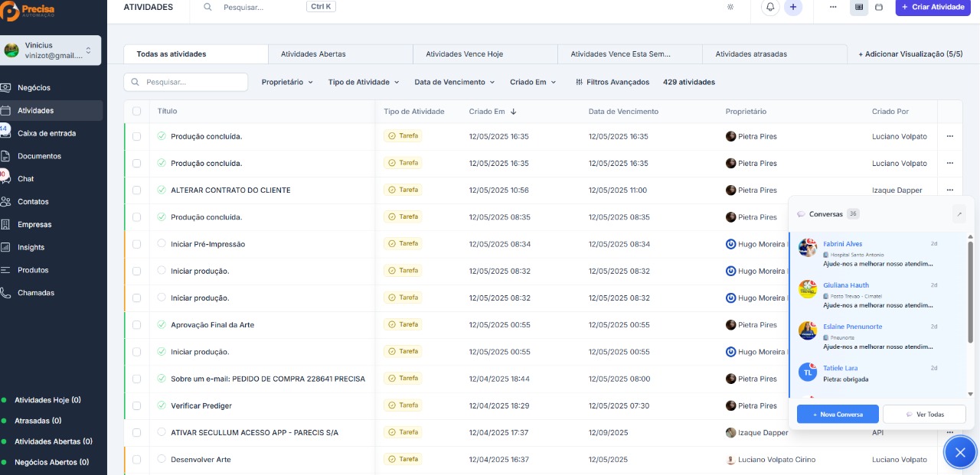The image size is (980, 475).
Task: Open Chamadas phone icon in sidebar
Action: pyautogui.click(x=6, y=293)
